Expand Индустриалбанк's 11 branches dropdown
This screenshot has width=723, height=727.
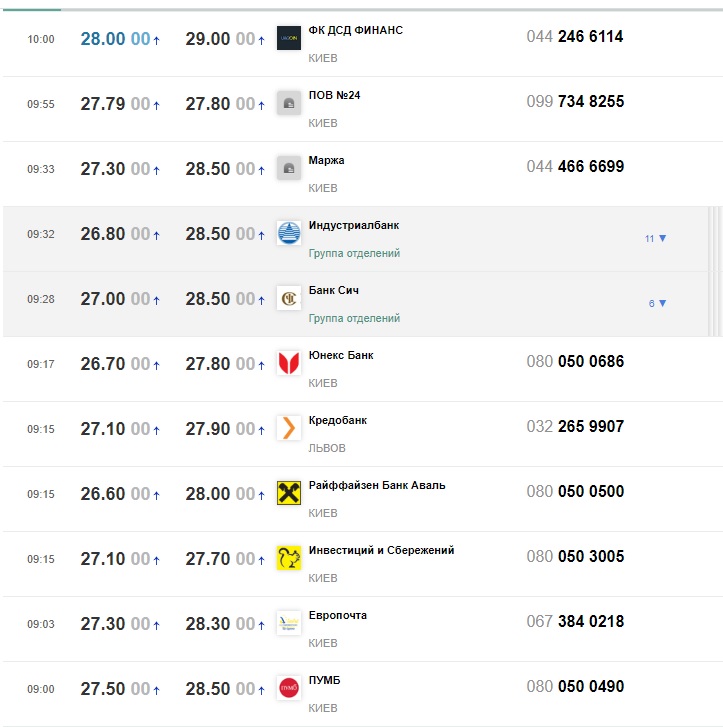click(x=656, y=239)
